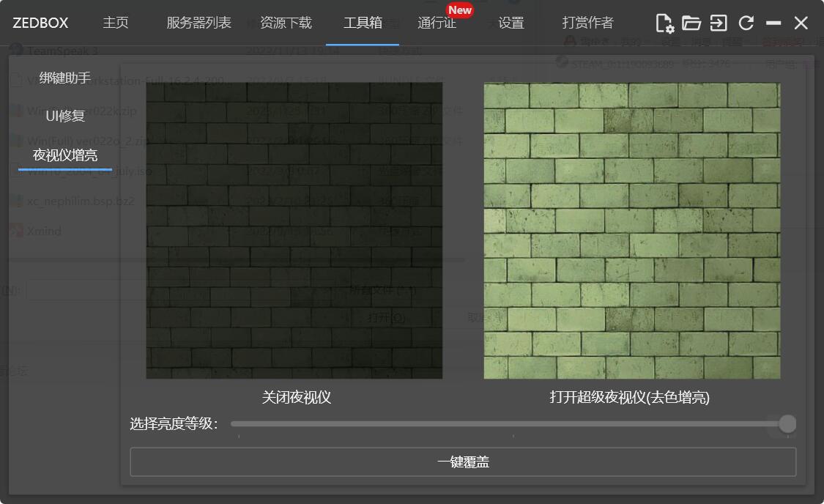Click the 一键覆盖 button
824x504 pixels.
click(x=463, y=462)
